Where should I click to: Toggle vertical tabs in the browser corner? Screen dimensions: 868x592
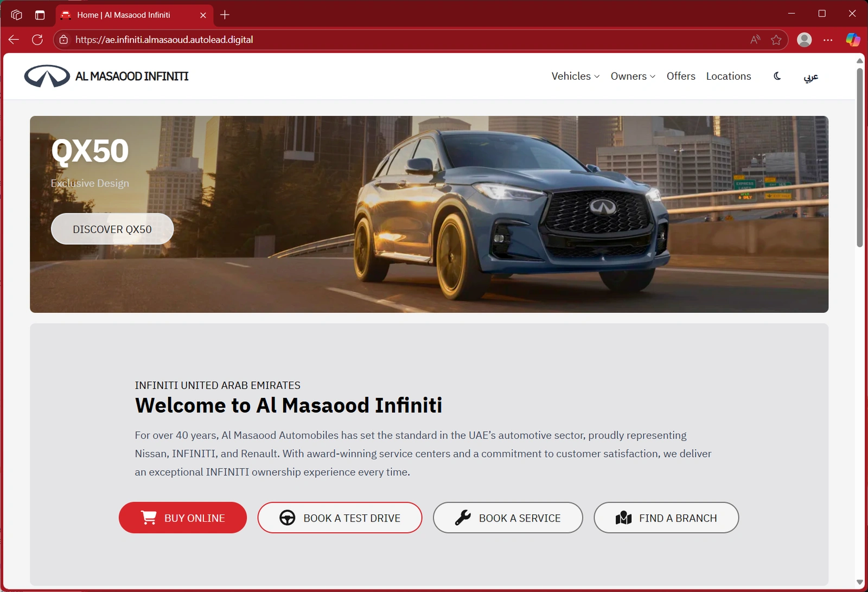pos(39,15)
